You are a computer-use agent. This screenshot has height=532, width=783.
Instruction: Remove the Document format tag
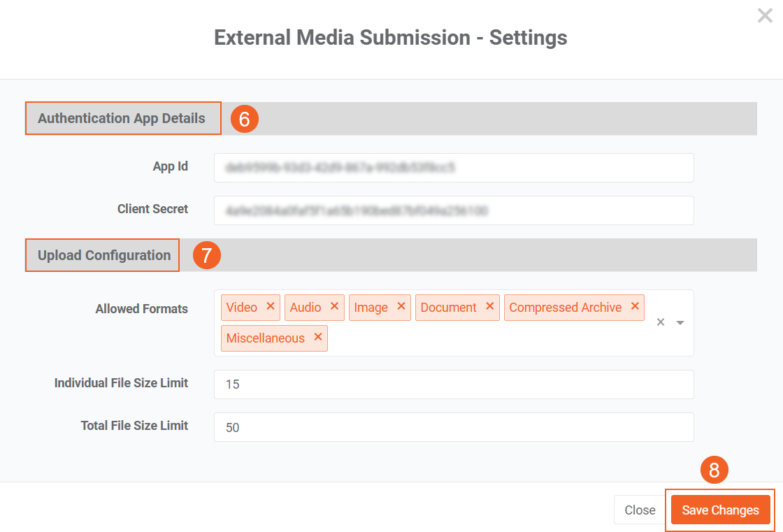(x=489, y=307)
